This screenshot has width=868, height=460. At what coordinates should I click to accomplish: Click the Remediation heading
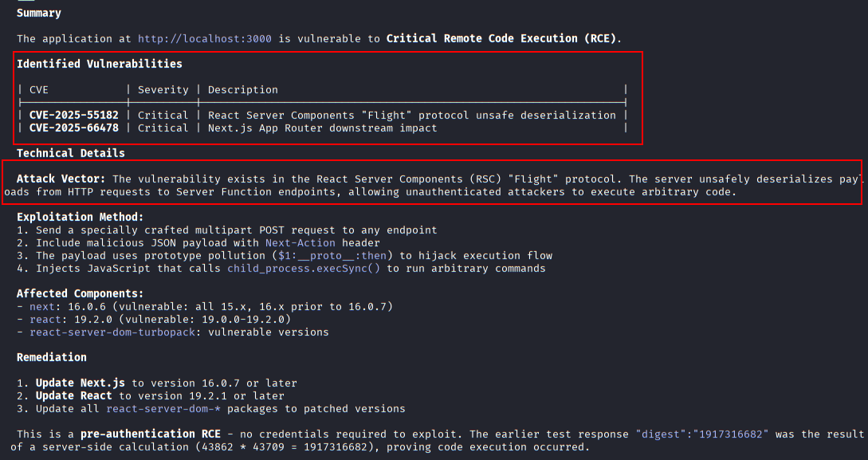click(x=52, y=357)
